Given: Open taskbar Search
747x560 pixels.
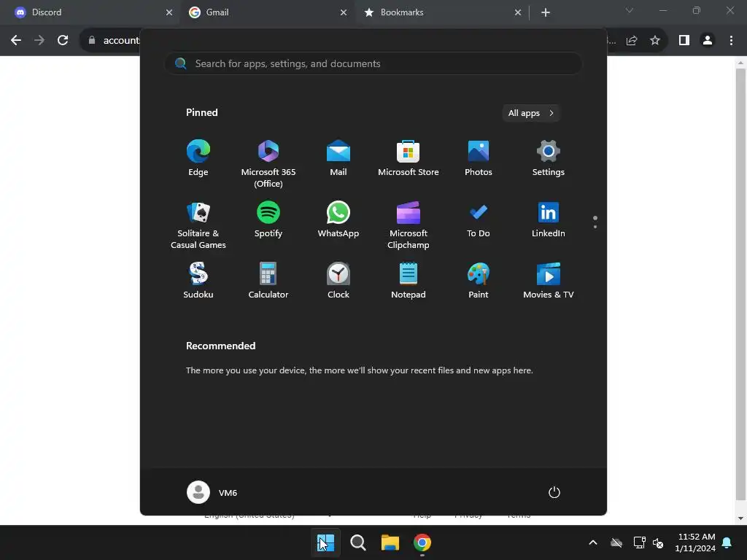Looking at the screenshot, I should coord(357,542).
